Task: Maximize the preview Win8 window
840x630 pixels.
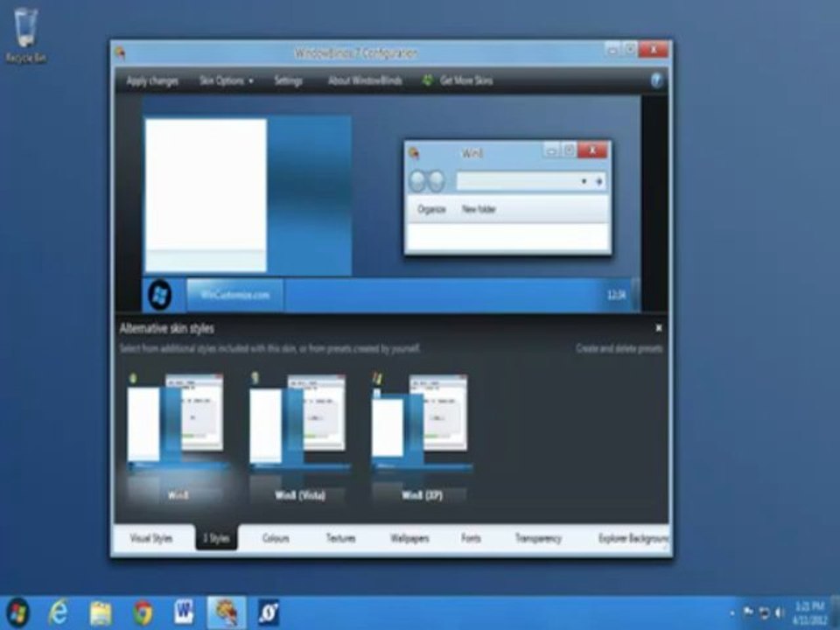Action: (570, 150)
